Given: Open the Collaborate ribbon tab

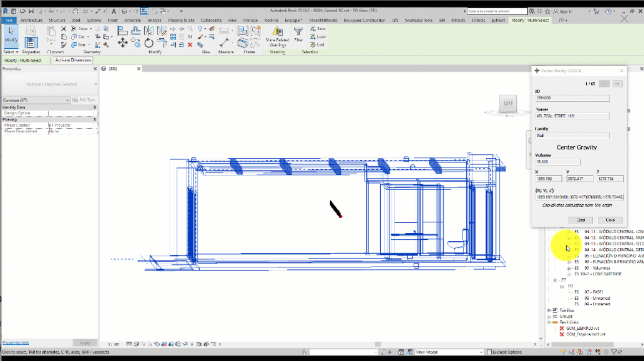Looking at the screenshot, I should click(211, 20).
